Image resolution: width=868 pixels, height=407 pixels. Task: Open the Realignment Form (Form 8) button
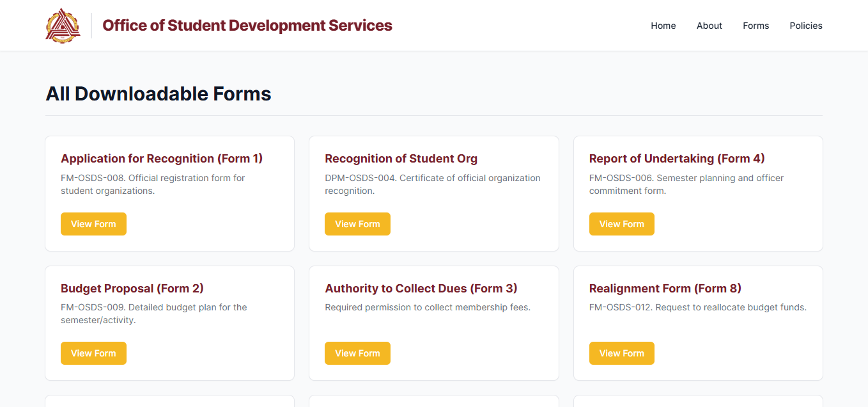click(x=621, y=353)
